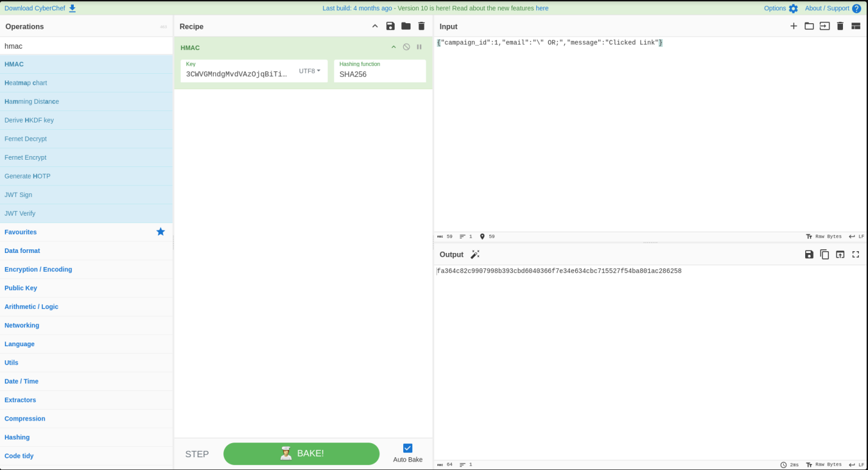Disable the HMAC operation
The width and height of the screenshot is (868, 470).
pos(406,47)
